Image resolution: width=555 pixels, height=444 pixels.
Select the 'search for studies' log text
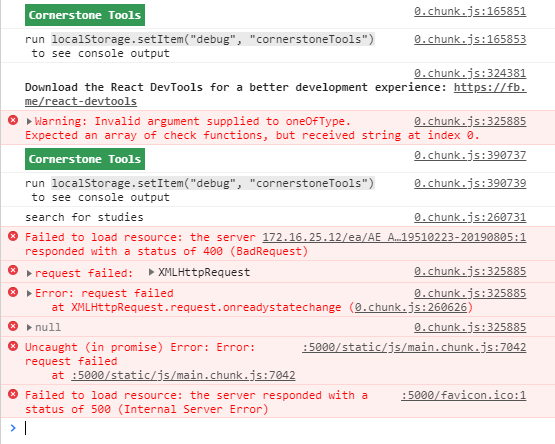tap(84, 217)
